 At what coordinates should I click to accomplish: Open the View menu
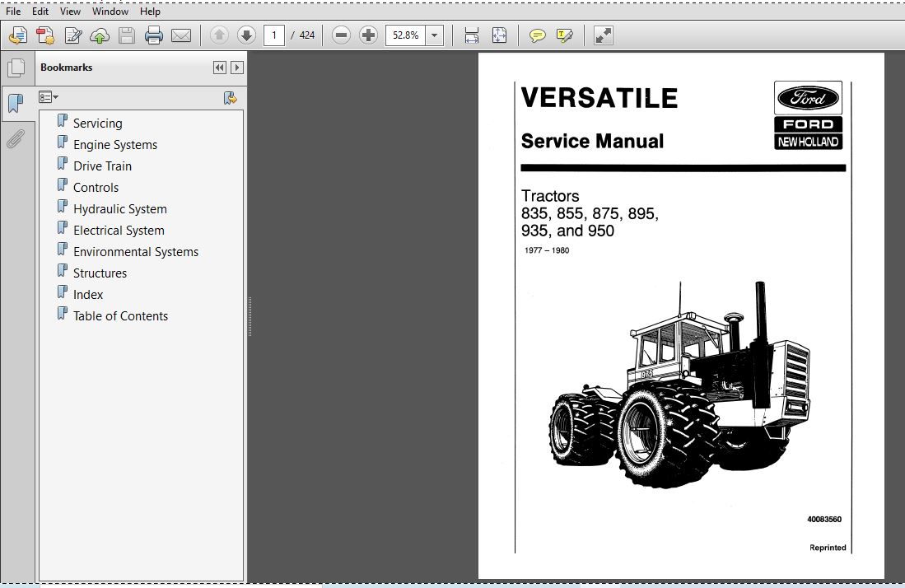pyautogui.click(x=70, y=11)
